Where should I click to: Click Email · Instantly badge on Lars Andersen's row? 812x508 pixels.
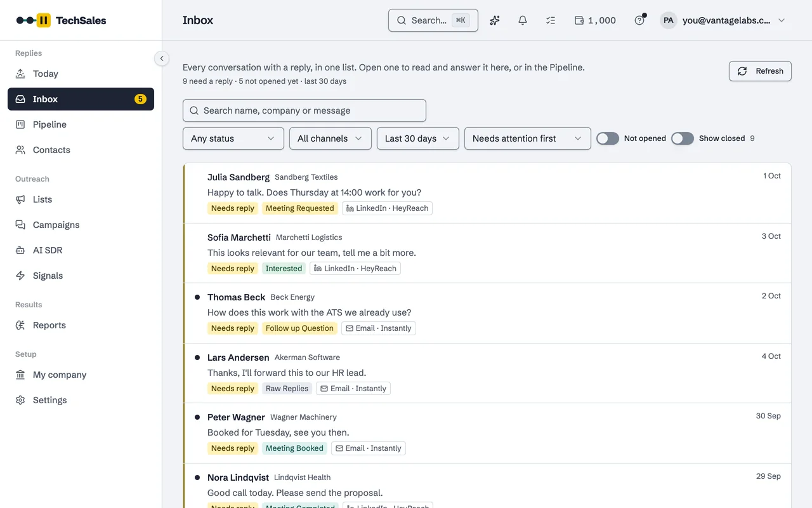(x=353, y=389)
